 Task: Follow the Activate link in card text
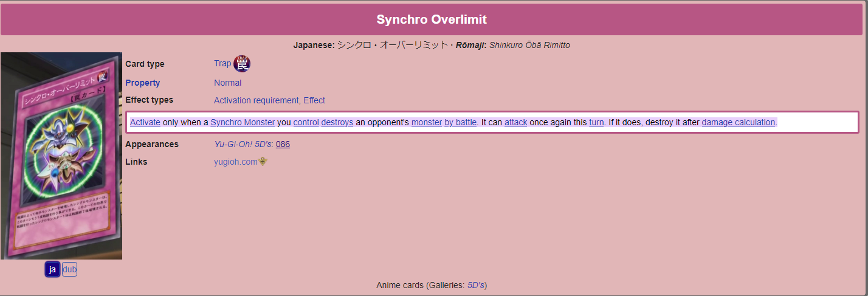145,122
